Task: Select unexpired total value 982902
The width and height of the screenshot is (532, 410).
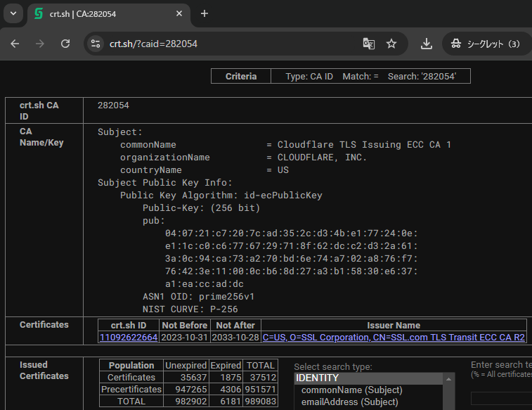Action: (190, 402)
